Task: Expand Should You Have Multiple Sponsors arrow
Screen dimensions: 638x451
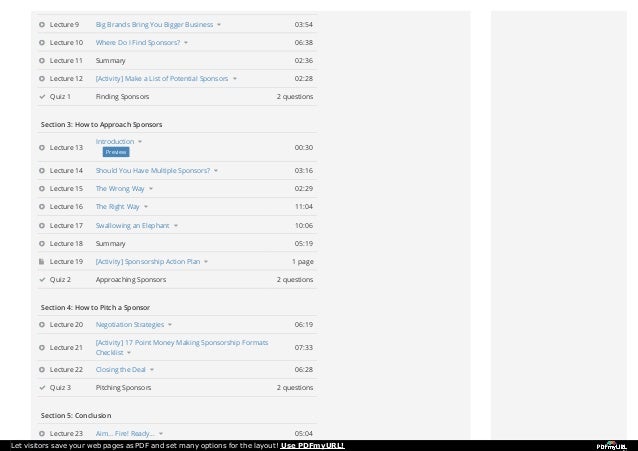Action: tap(216, 171)
